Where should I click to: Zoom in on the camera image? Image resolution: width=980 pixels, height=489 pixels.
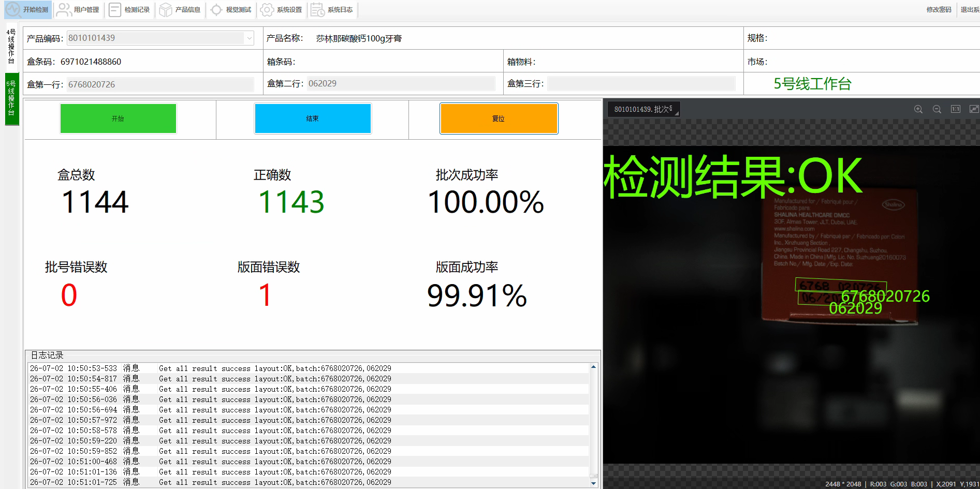[918, 109]
